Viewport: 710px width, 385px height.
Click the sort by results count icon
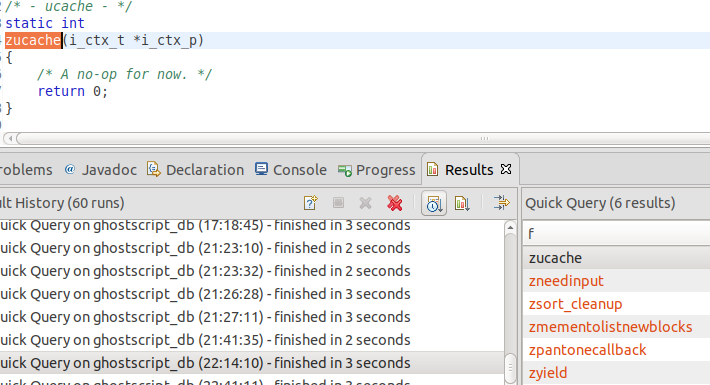click(x=462, y=203)
